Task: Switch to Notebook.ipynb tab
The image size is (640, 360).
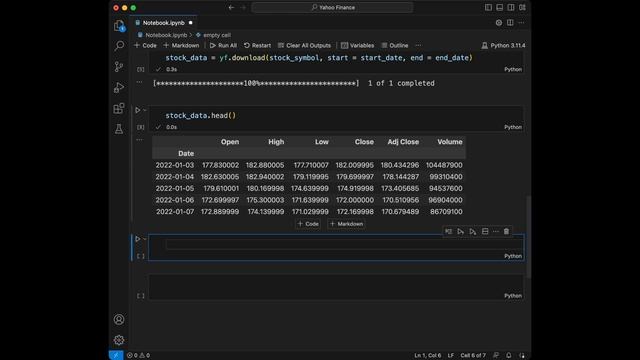Action: [163, 23]
